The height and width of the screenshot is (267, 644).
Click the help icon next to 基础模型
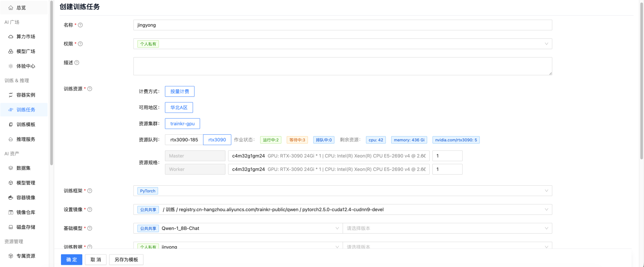tap(90, 228)
